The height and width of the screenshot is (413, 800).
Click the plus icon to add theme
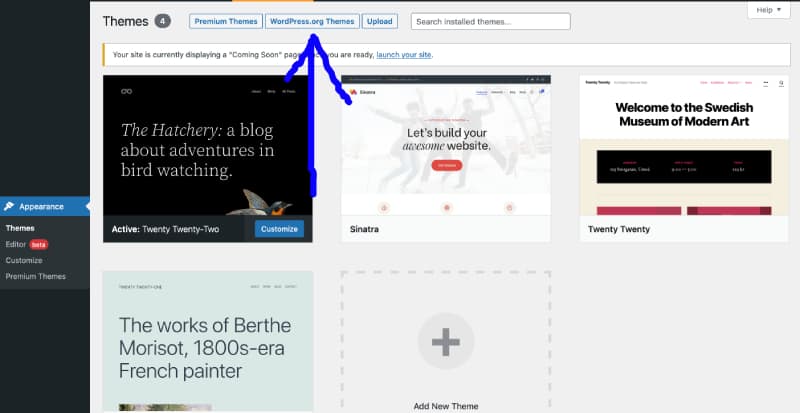pos(445,342)
